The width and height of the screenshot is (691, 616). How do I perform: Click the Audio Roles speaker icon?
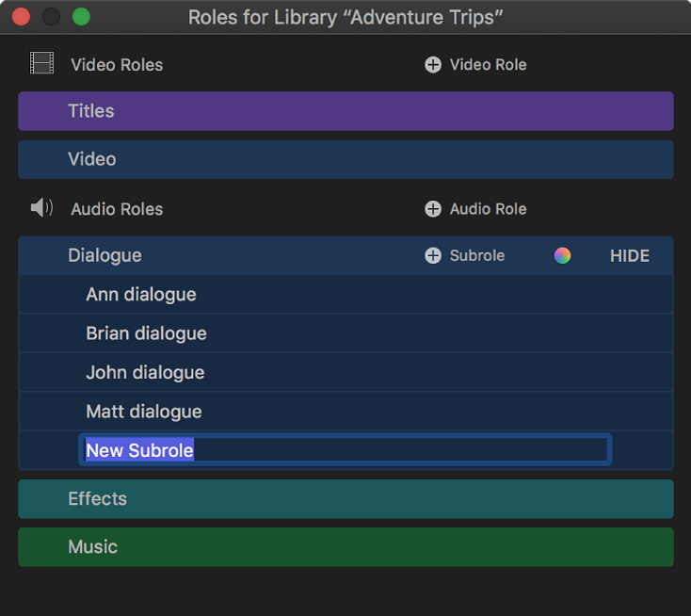point(41,208)
